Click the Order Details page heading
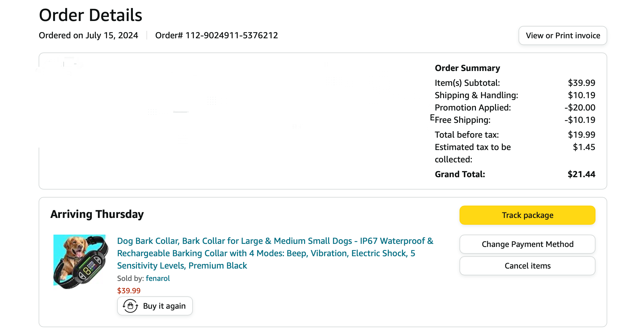644x334 pixels. click(91, 15)
